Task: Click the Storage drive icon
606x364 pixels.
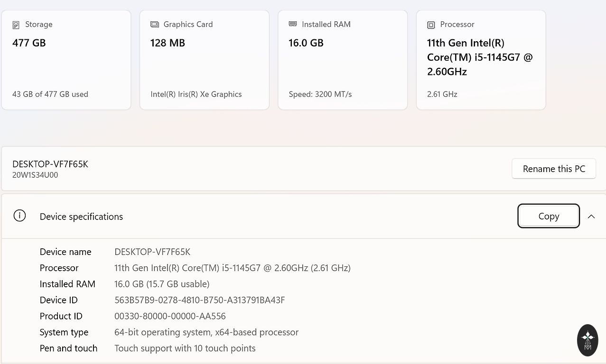Action: click(16, 25)
